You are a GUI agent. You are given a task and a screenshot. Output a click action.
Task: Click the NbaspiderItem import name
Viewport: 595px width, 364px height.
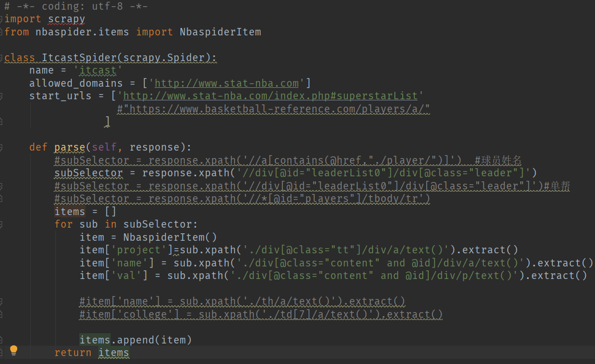click(x=220, y=32)
